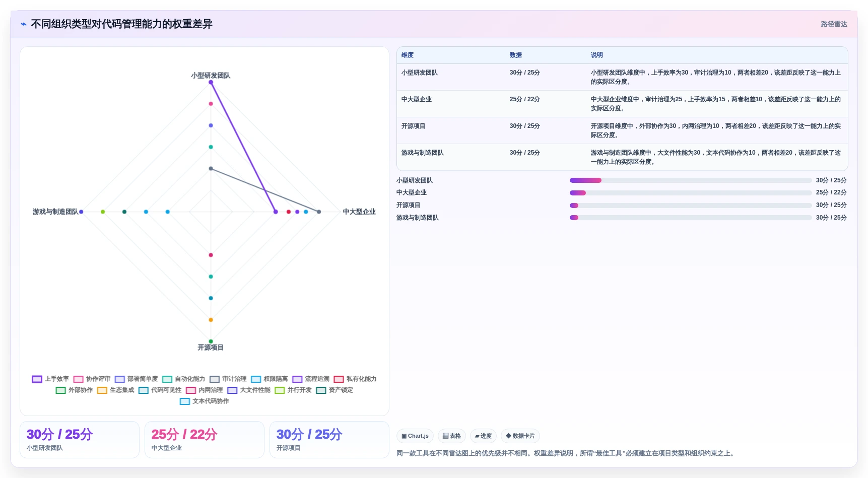Click the 代码可见性 legend color box
868x478 pixels.
[143, 390]
